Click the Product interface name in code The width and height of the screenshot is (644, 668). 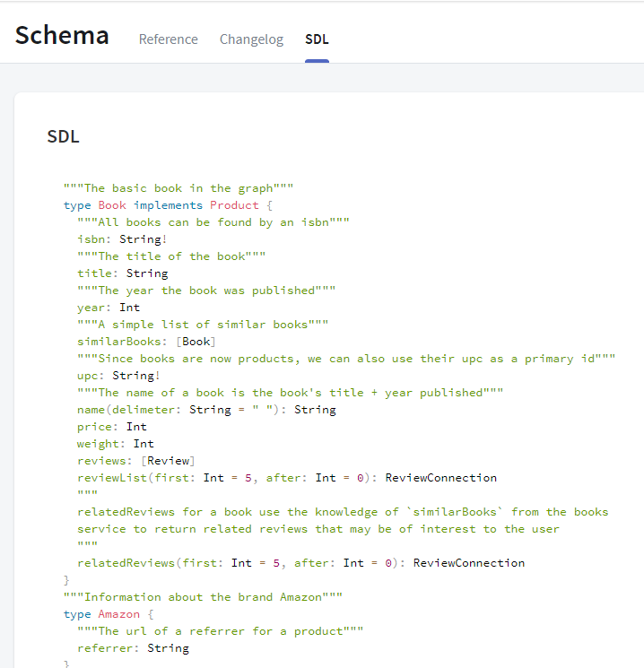pyautogui.click(x=234, y=205)
